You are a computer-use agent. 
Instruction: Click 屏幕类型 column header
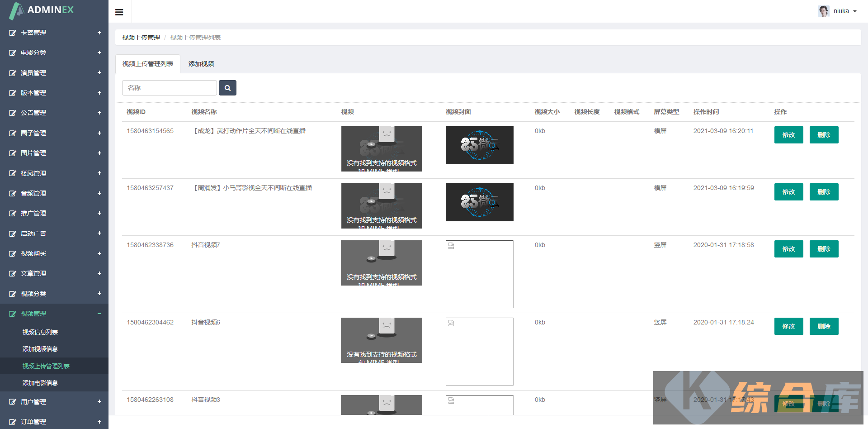pos(666,112)
